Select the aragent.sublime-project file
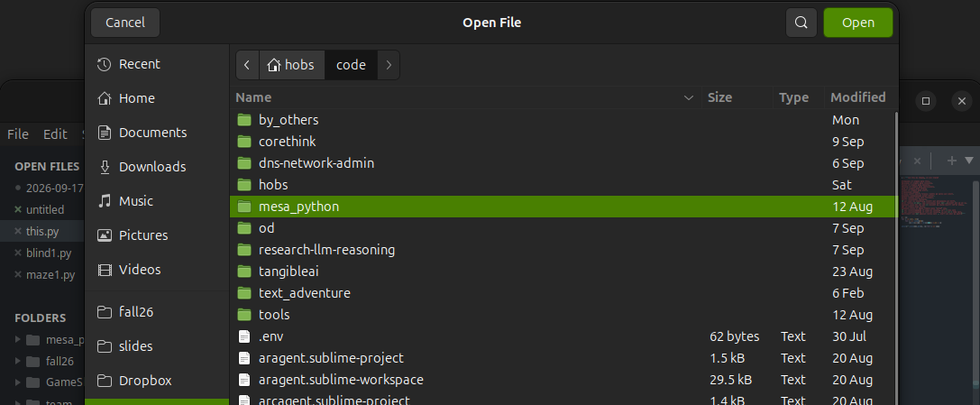This screenshot has width=980, height=405. 563,358
